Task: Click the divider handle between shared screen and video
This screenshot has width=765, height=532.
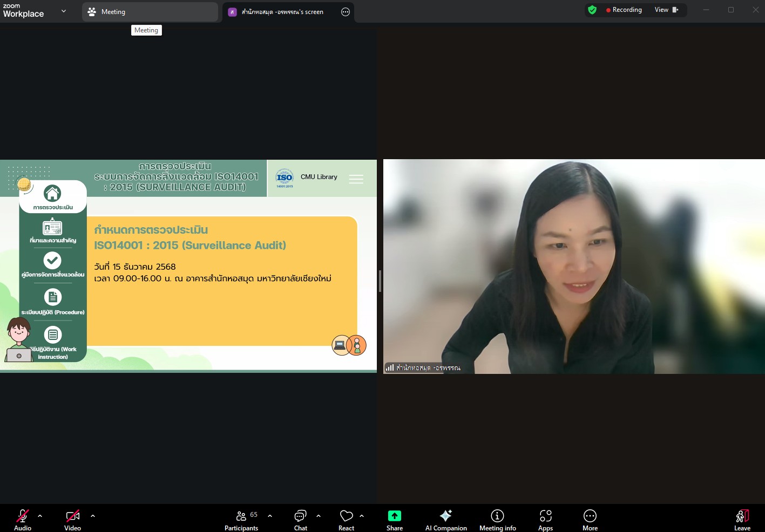Action: [x=380, y=281]
